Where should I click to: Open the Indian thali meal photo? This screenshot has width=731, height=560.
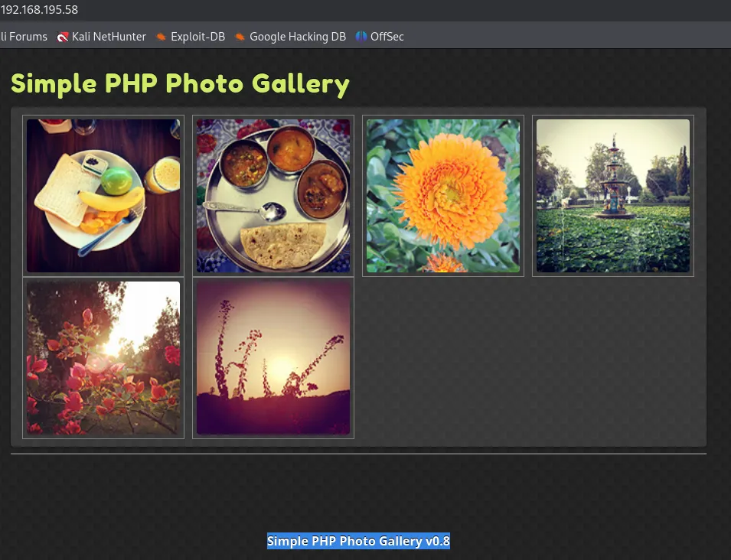(273, 196)
